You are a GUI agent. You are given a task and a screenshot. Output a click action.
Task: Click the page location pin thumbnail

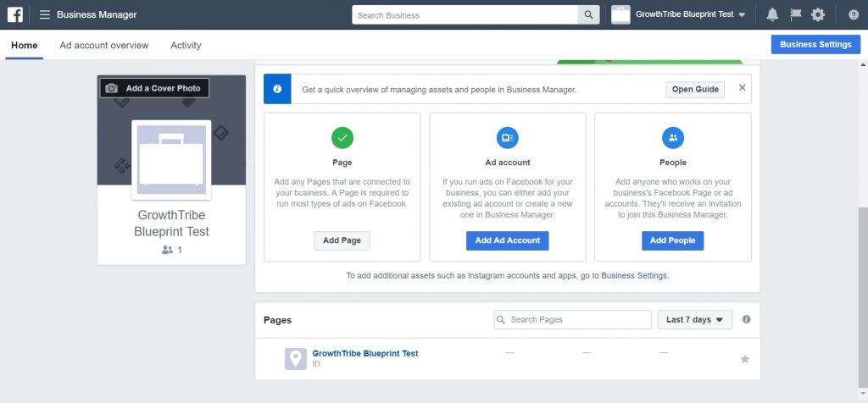[x=296, y=359]
